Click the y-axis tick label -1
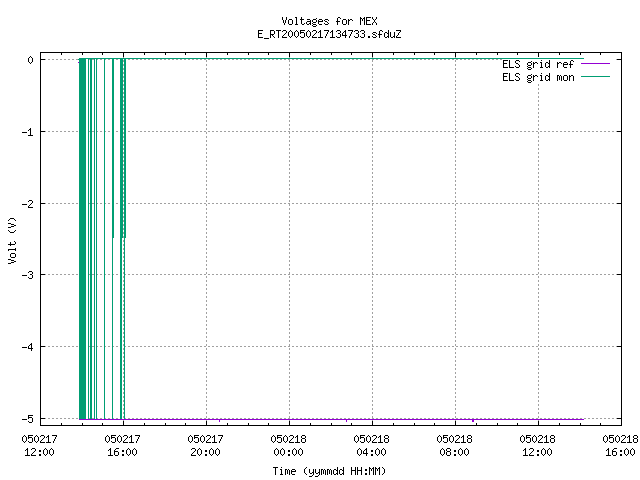640x480 pixels. (28, 132)
